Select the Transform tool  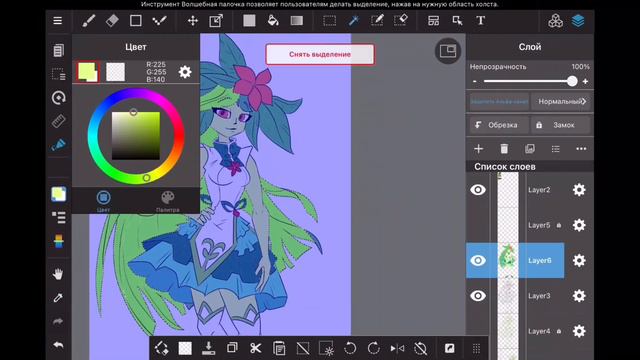216,21
